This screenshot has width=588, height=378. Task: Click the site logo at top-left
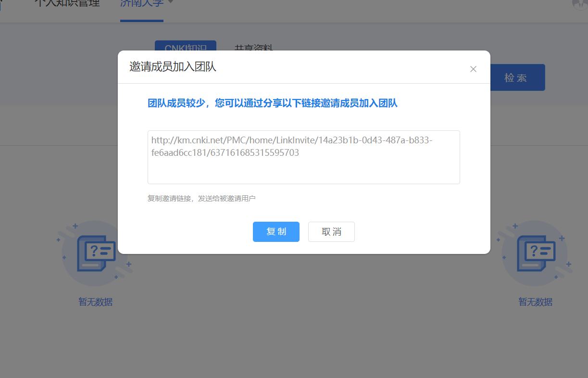click(x=2, y=4)
